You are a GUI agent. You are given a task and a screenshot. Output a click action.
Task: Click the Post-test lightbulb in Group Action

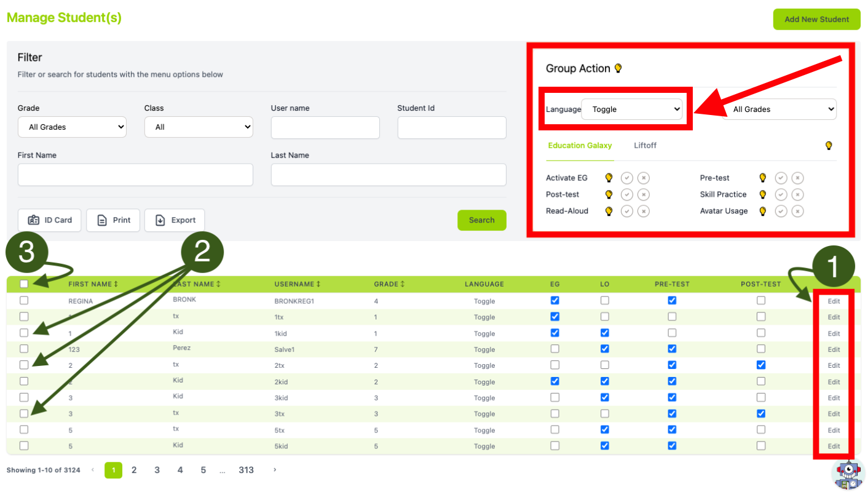click(609, 194)
